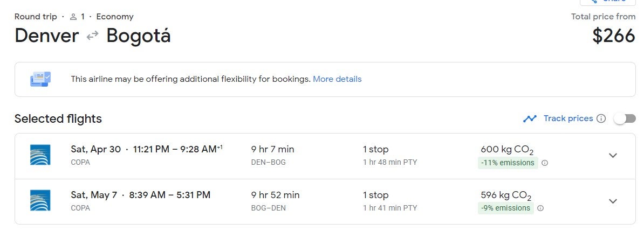
Task: Click the Track prices link text
Action: (568, 118)
